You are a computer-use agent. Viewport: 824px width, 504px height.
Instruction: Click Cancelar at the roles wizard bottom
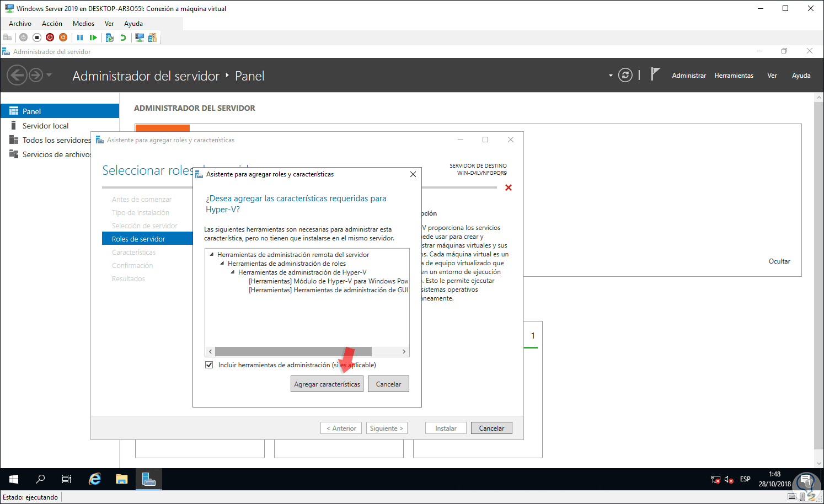coord(491,428)
